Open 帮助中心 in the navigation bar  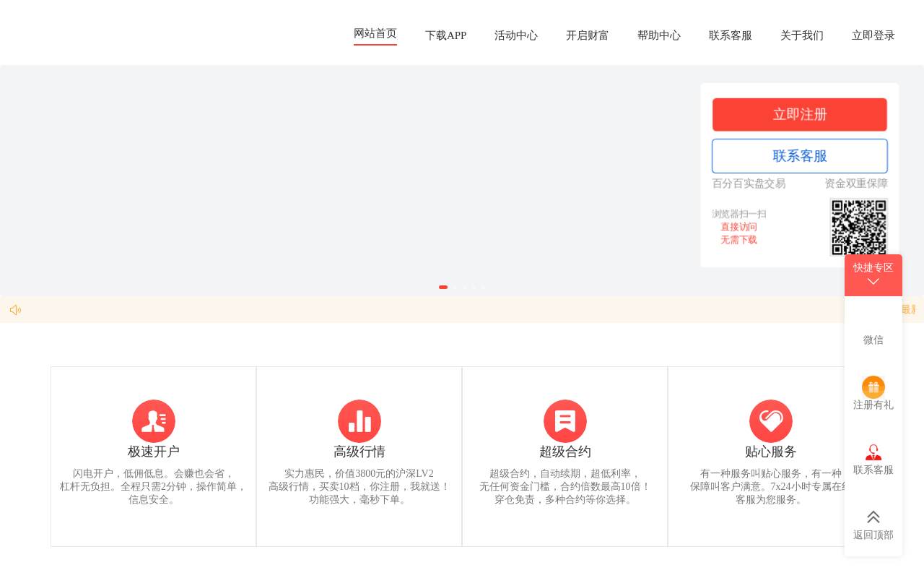(x=659, y=35)
